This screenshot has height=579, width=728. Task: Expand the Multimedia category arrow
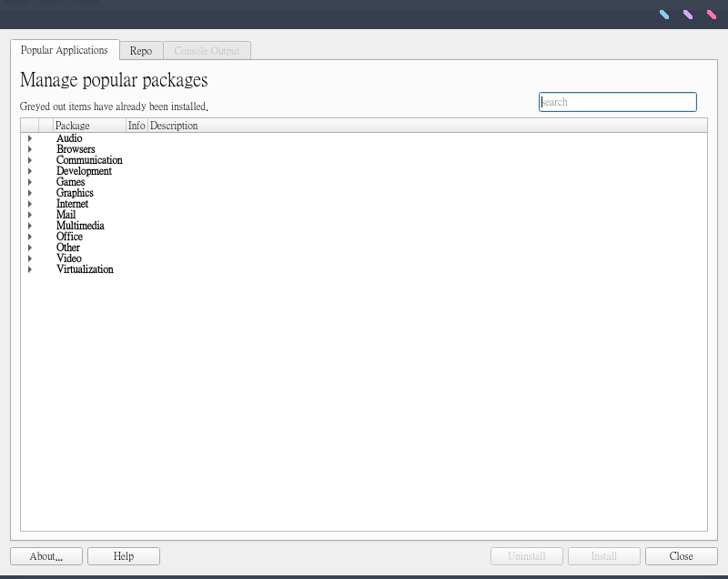(30, 226)
